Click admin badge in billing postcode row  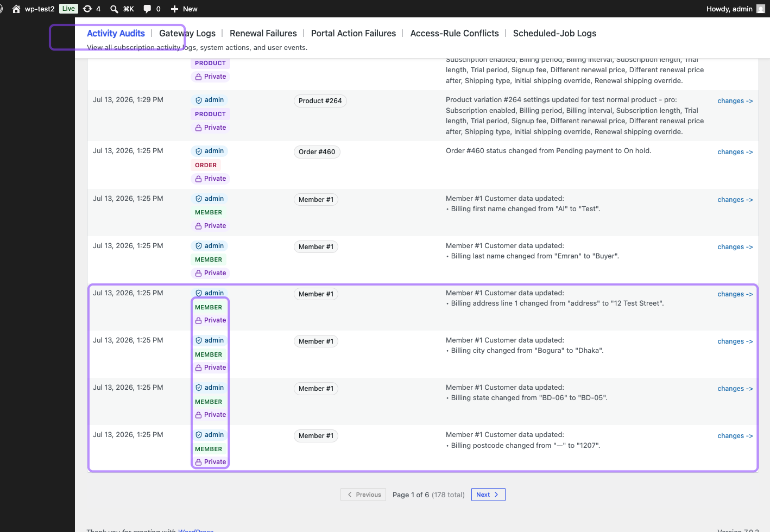(x=210, y=435)
